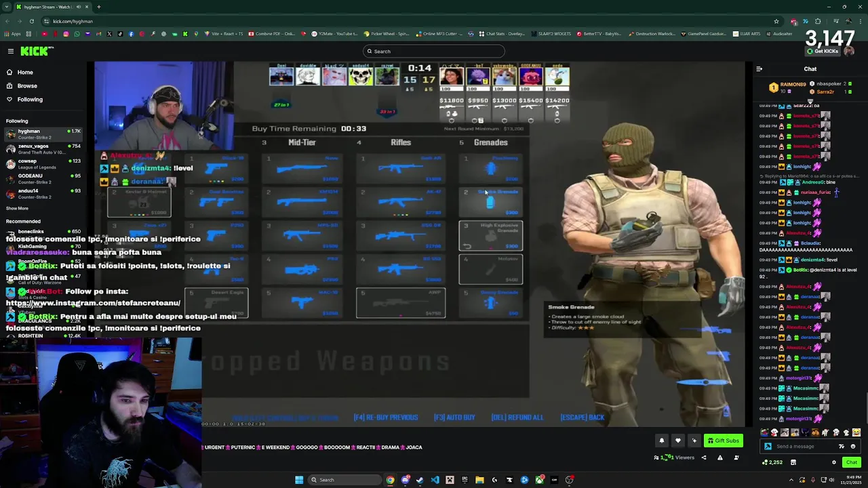
Task: Open the Windows Start menu
Action: [299, 480]
